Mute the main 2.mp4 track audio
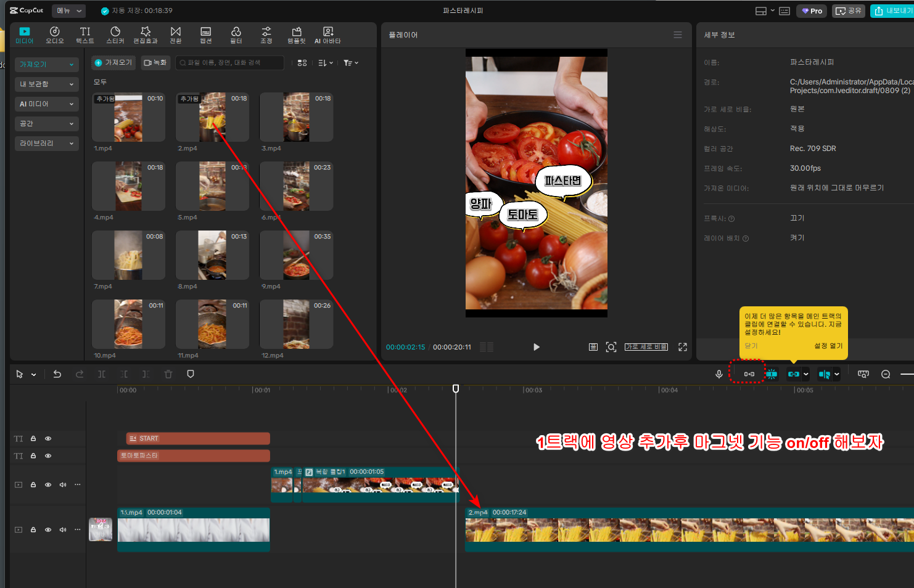The image size is (914, 588). 63,529
